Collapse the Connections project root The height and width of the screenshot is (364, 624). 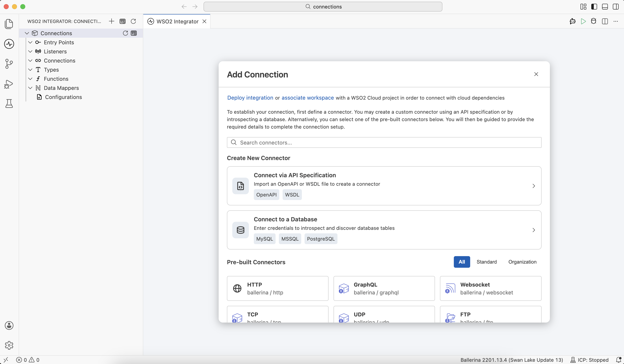click(x=27, y=33)
